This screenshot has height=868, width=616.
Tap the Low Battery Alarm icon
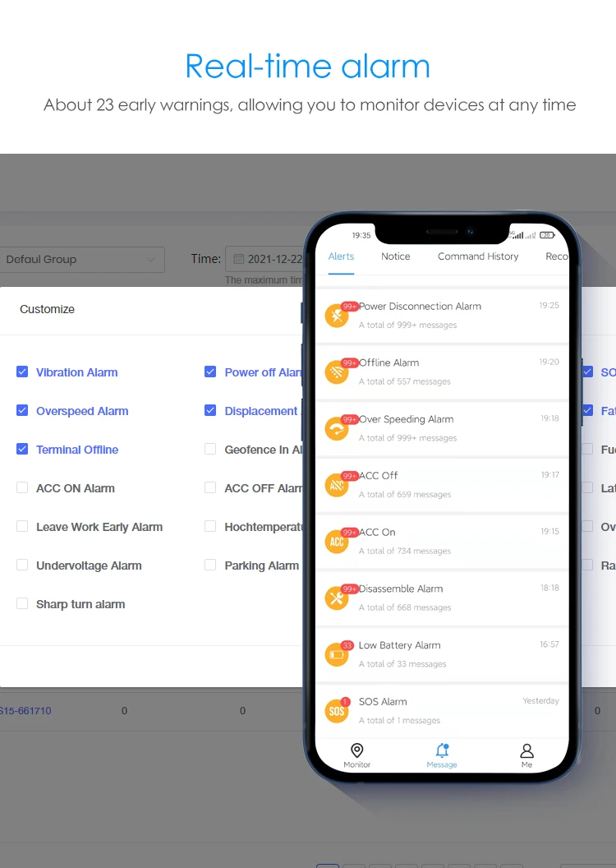(x=337, y=655)
